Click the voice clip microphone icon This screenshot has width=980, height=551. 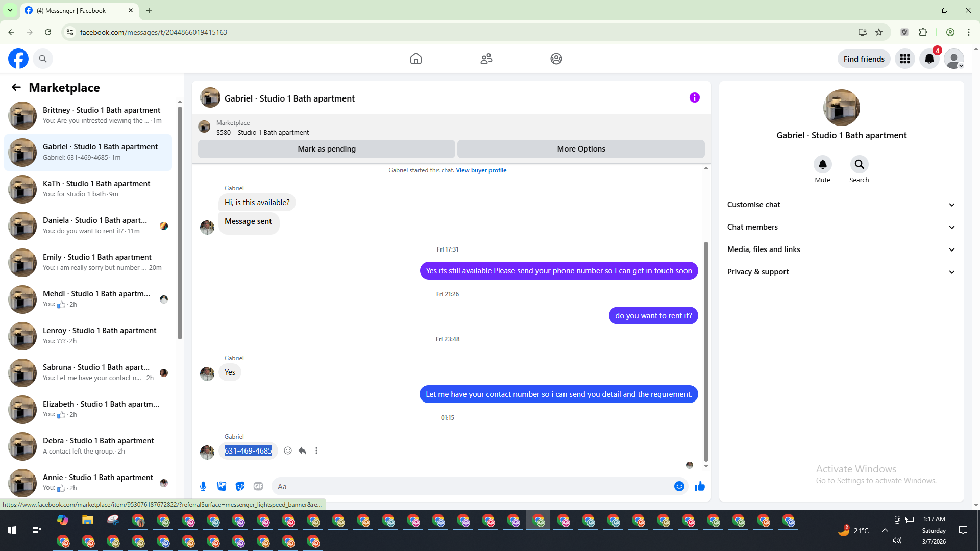click(x=203, y=486)
